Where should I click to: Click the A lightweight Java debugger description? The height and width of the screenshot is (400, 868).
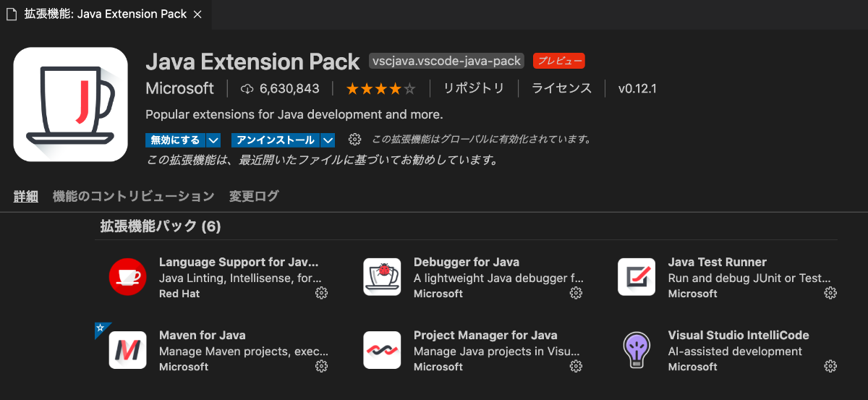coord(498,278)
